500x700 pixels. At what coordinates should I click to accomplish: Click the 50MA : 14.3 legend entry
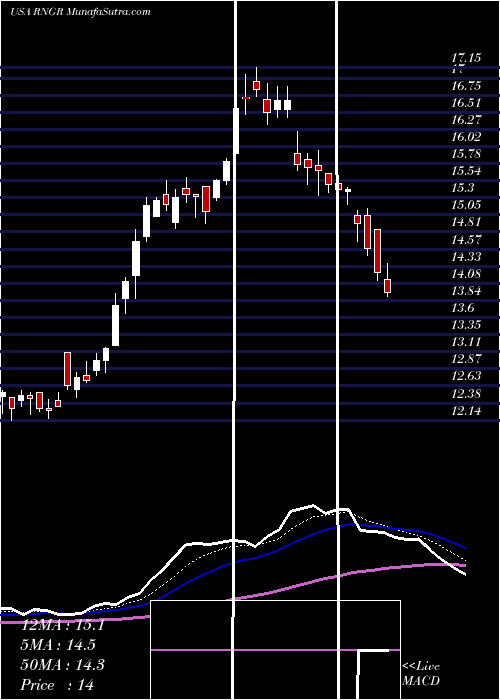point(62,665)
